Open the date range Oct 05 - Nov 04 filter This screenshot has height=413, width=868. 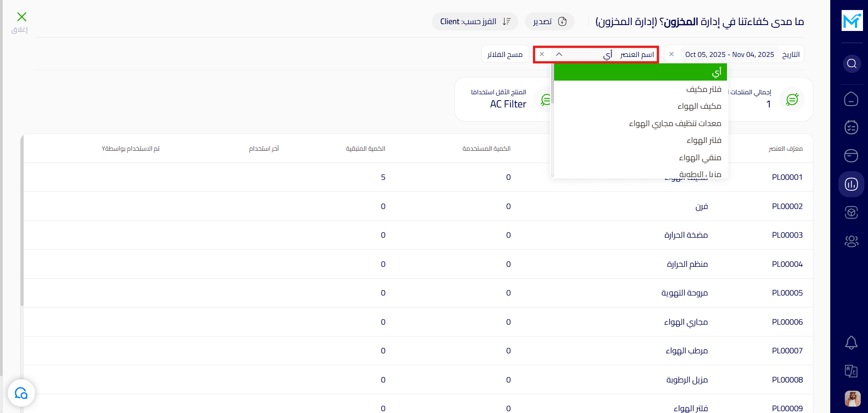pos(730,54)
